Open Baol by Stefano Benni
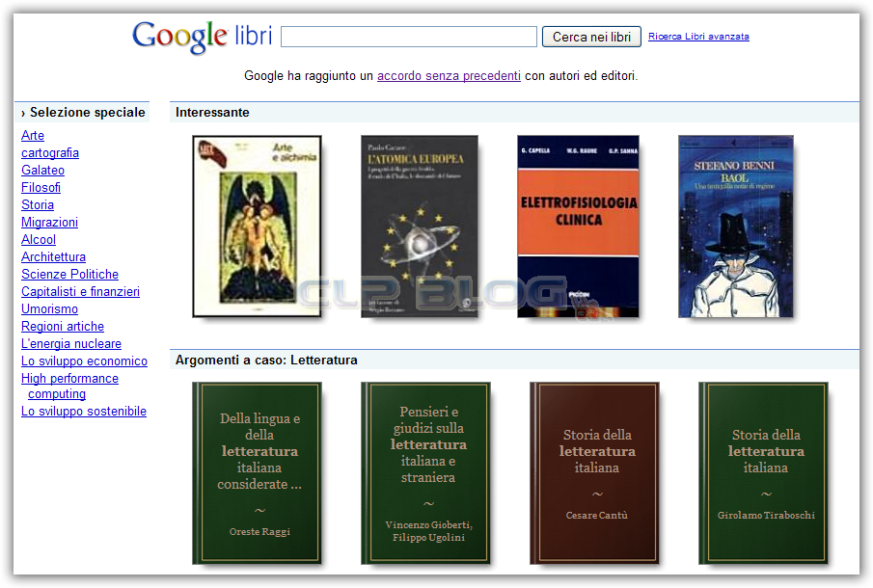 (x=735, y=226)
